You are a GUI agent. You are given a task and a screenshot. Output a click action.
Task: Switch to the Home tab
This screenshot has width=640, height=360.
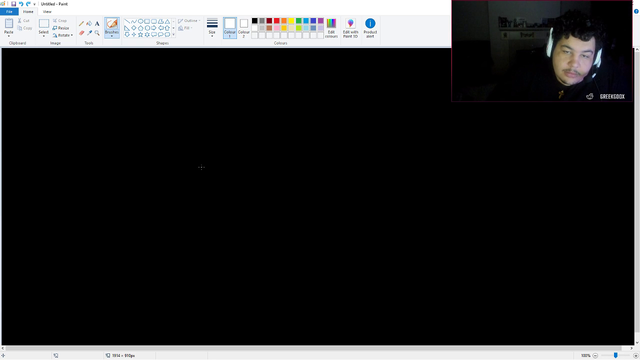pyautogui.click(x=28, y=11)
